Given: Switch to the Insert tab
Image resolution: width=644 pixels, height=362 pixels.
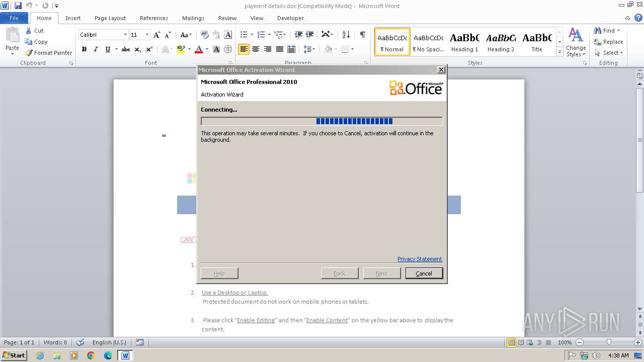Looking at the screenshot, I should click(x=73, y=18).
